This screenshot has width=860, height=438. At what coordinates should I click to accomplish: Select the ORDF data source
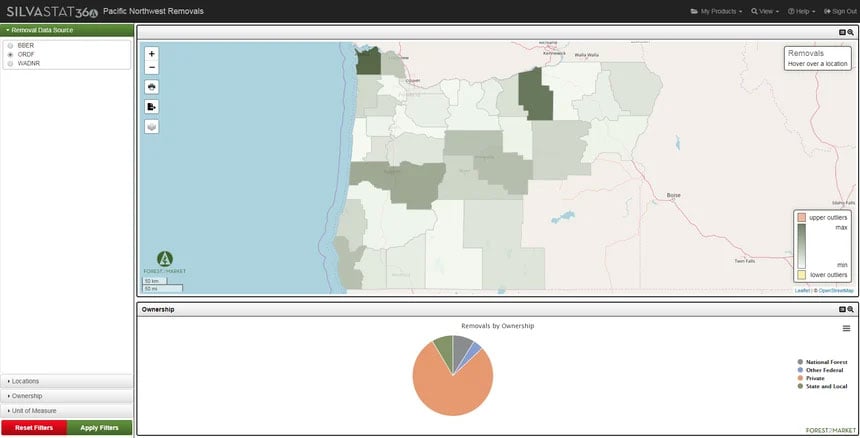[10, 55]
